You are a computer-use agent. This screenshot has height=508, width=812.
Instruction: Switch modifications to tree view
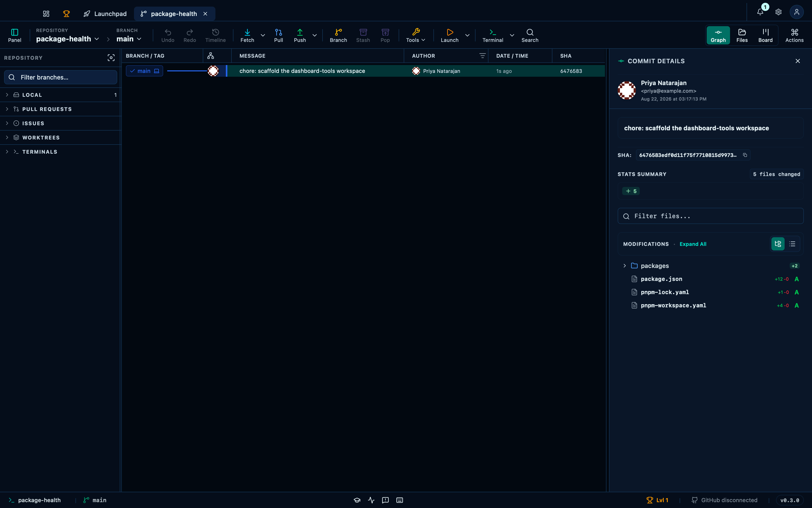coord(778,244)
